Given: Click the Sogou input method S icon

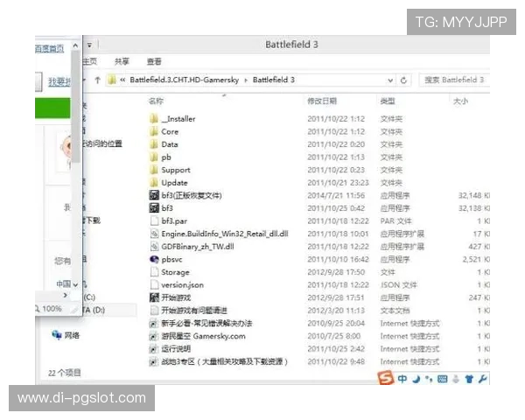Looking at the screenshot, I should pos(385,378).
